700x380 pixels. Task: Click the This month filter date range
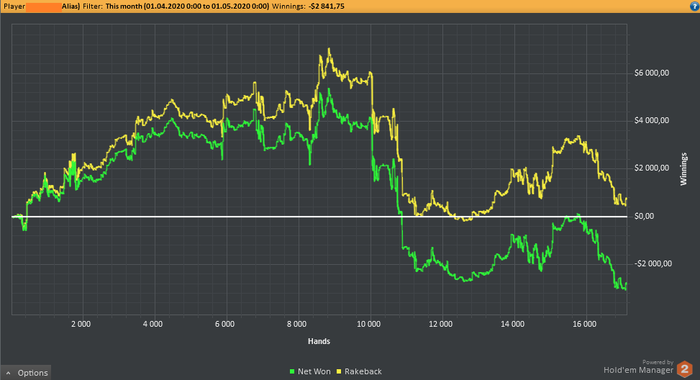tap(187, 6)
